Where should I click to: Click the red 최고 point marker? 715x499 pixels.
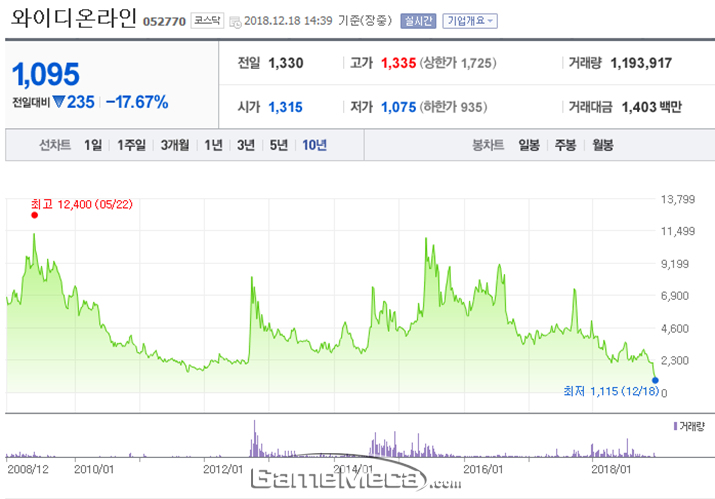pyautogui.click(x=35, y=215)
